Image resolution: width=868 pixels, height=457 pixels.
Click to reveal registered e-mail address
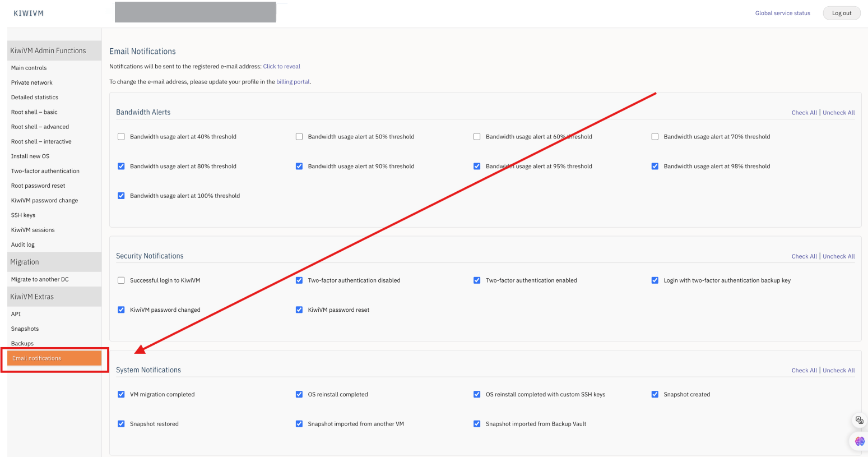tap(282, 66)
